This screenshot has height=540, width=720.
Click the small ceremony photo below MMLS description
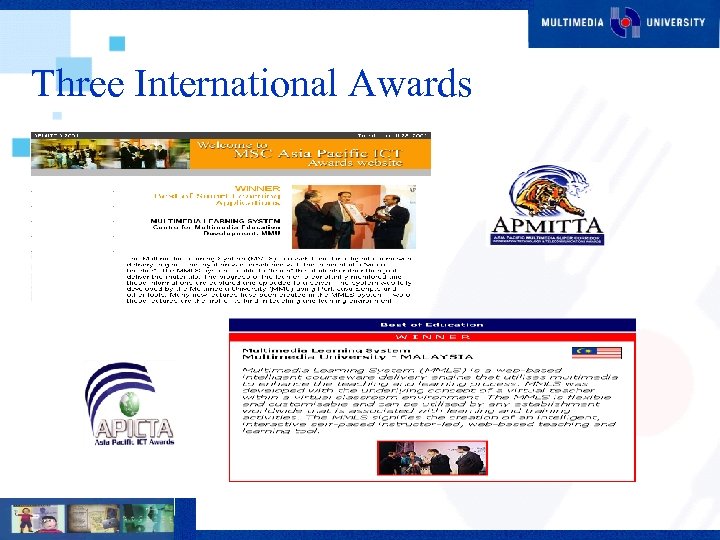(x=432, y=458)
